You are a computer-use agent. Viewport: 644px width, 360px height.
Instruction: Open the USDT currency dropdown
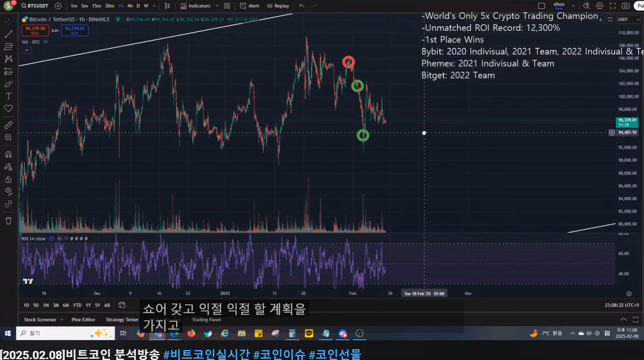click(x=628, y=19)
